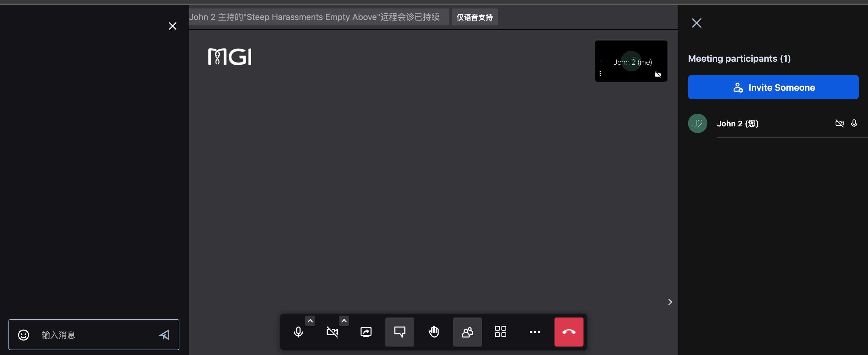Viewport: 868px width, 355px height.
Task: Expand audio options arrow beside microphone
Action: coord(310,321)
